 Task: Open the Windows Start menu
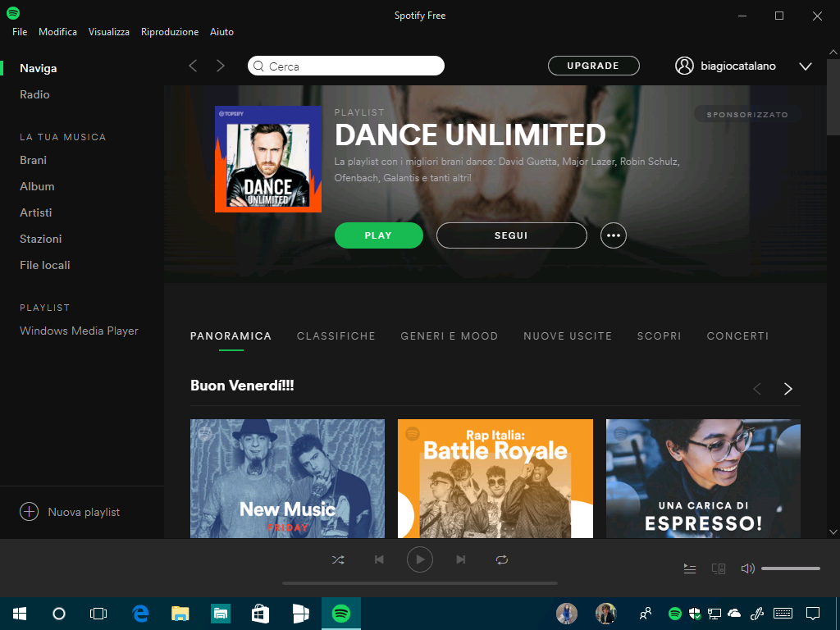(20, 614)
